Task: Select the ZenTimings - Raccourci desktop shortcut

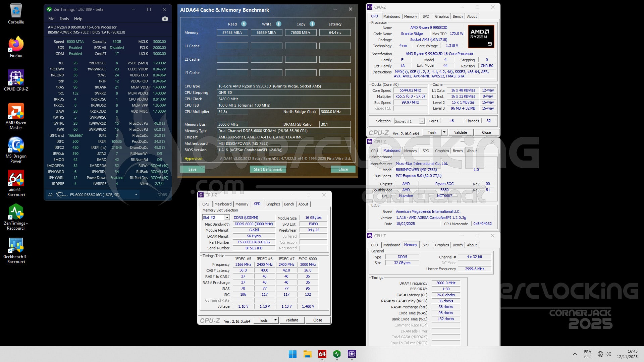Action: pos(16,217)
